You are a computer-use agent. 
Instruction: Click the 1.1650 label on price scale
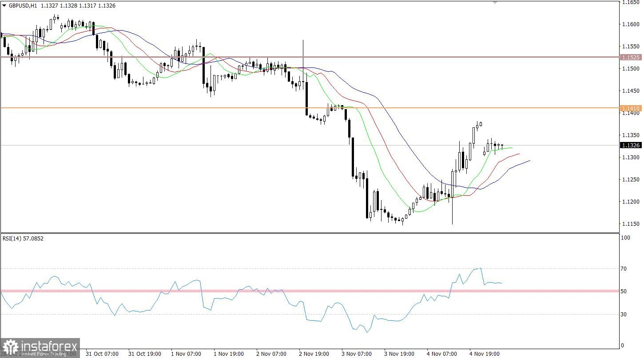630,3
